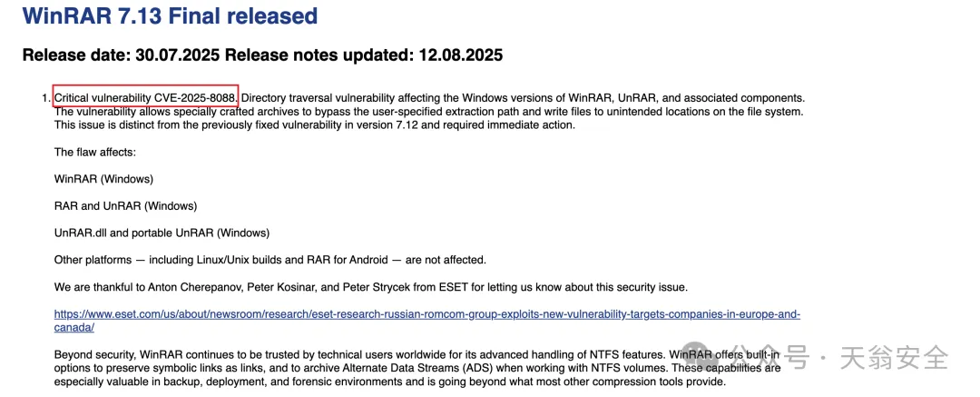
Task: Click "The flaw affects:" text
Action: (x=95, y=152)
